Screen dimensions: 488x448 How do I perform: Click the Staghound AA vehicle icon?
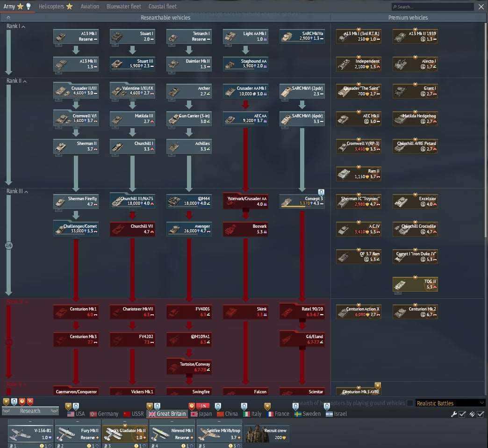[230, 65]
